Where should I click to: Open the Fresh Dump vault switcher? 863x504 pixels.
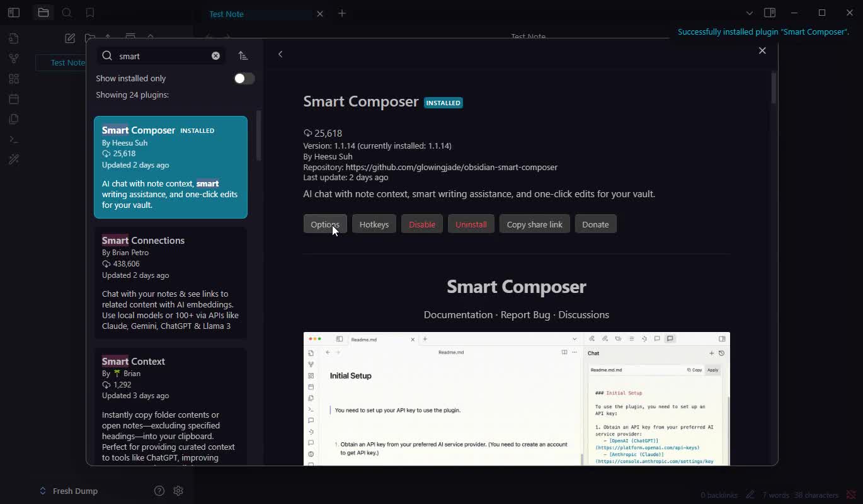[x=69, y=491]
